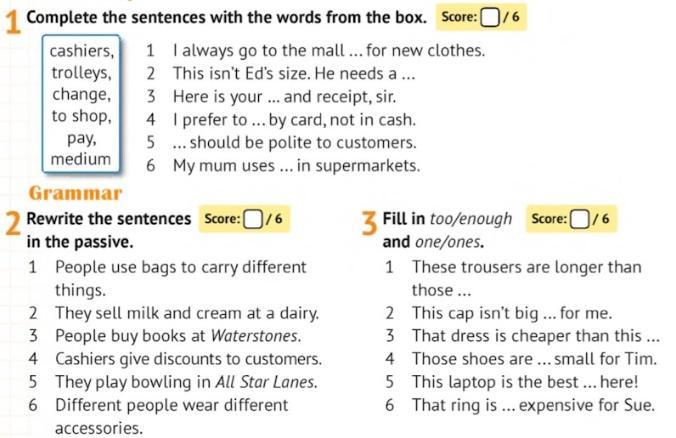Image resolution: width=676 pixels, height=438 pixels.
Task: Tick the score box for exercise 2
Action: click(253, 219)
